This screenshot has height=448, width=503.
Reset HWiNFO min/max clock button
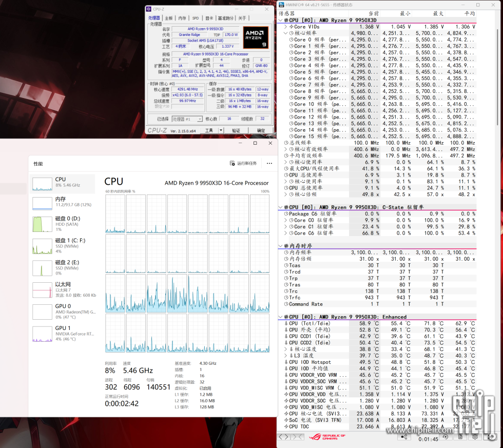coord(446,437)
